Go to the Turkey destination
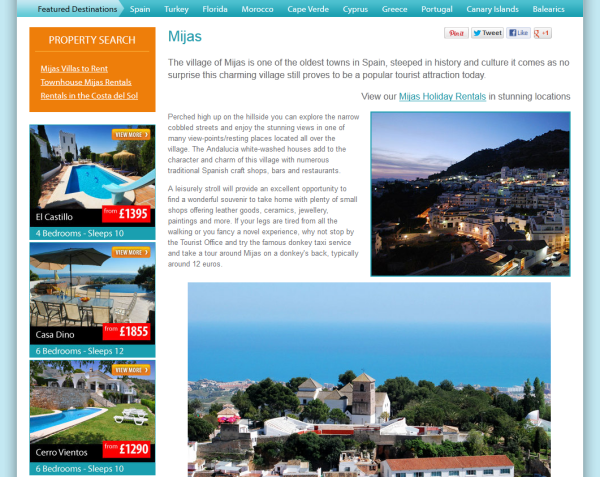600x477 pixels. [176, 9]
